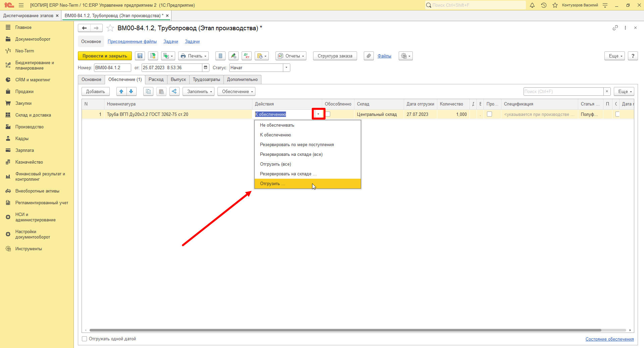Screen dimensions: 644x348
Task: Click the Структура заказа button
Action: (335, 56)
